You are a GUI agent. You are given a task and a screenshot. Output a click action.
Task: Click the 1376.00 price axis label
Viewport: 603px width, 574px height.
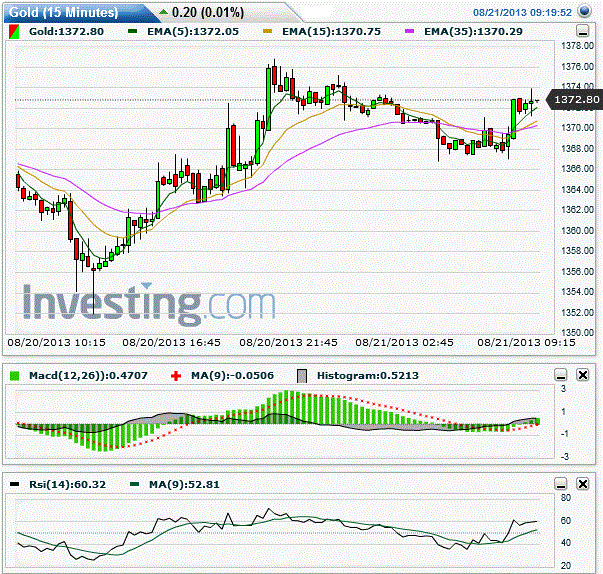pos(578,67)
